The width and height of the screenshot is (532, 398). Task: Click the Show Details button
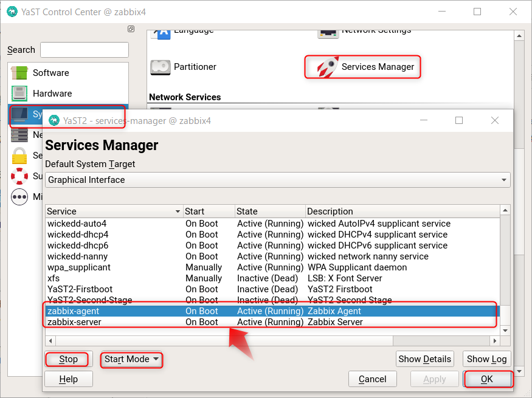coord(425,359)
